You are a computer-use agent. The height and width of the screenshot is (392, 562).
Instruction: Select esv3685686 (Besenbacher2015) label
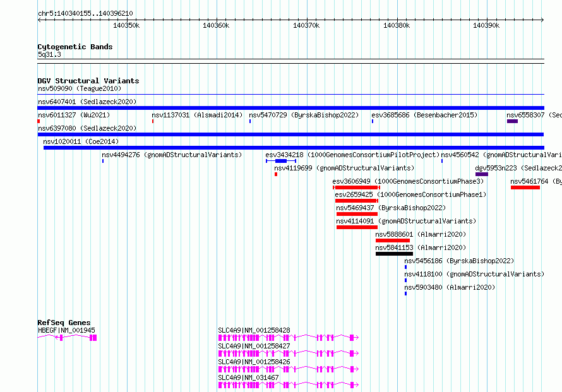click(424, 115)
